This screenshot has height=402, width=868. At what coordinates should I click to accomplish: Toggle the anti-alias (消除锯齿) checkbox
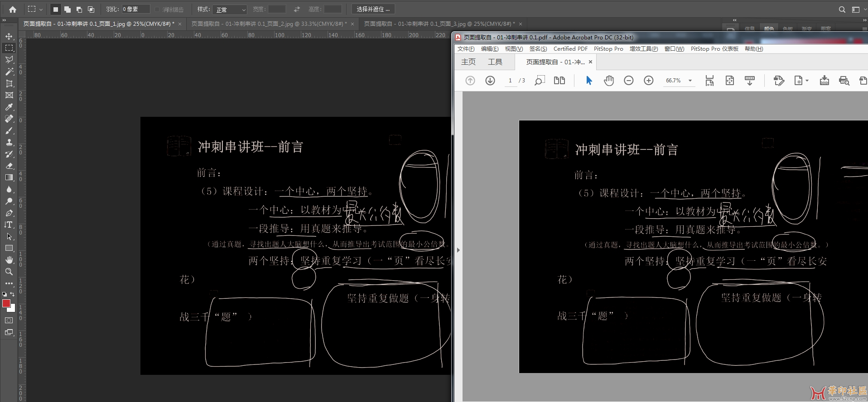coord(157,10)
